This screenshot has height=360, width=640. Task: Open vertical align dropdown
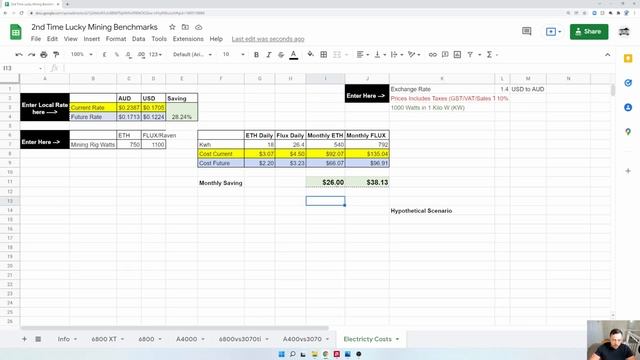pos(380,55)
